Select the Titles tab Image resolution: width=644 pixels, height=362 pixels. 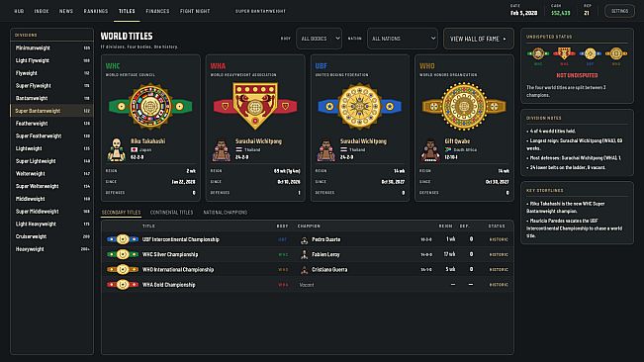point(127,11)
